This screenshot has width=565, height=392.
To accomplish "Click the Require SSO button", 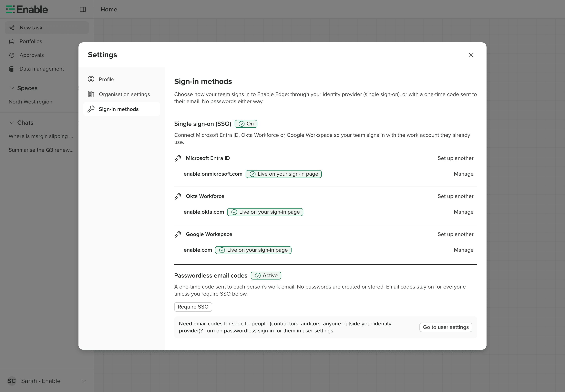I will pyautogui.click(x=193, y=307).
